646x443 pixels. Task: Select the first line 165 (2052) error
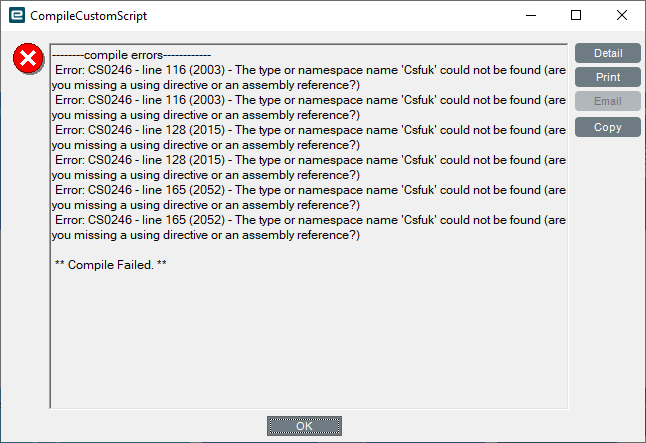pos(309,197)
